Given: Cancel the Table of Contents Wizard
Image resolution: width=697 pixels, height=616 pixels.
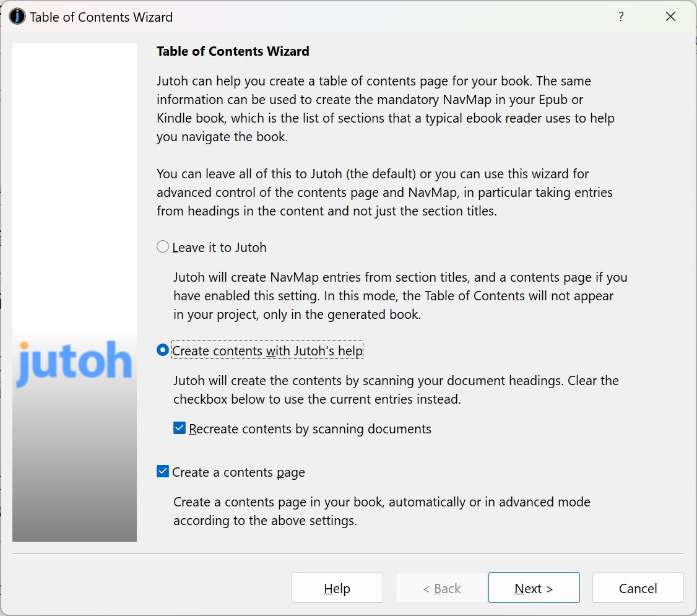Looking at the screenshot, I should (x=638, y=588).
